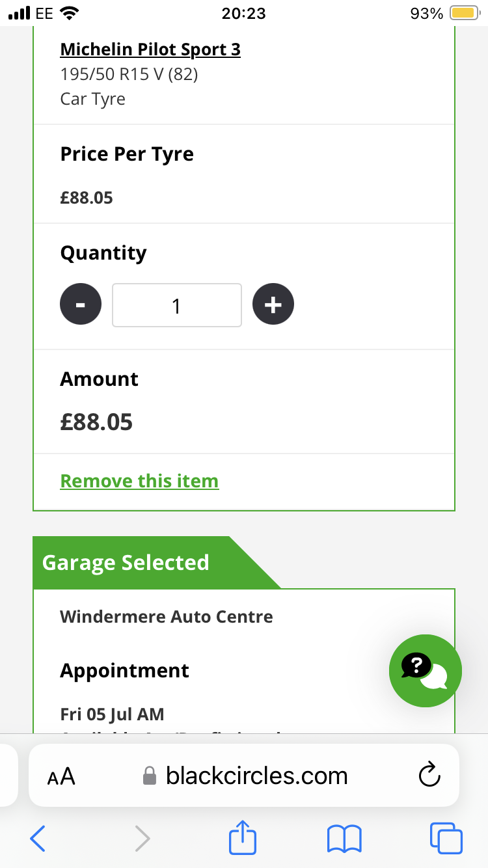Focus the quantity input field
The height and width of the screenshot is (868, 488).
tap(177, 305)
